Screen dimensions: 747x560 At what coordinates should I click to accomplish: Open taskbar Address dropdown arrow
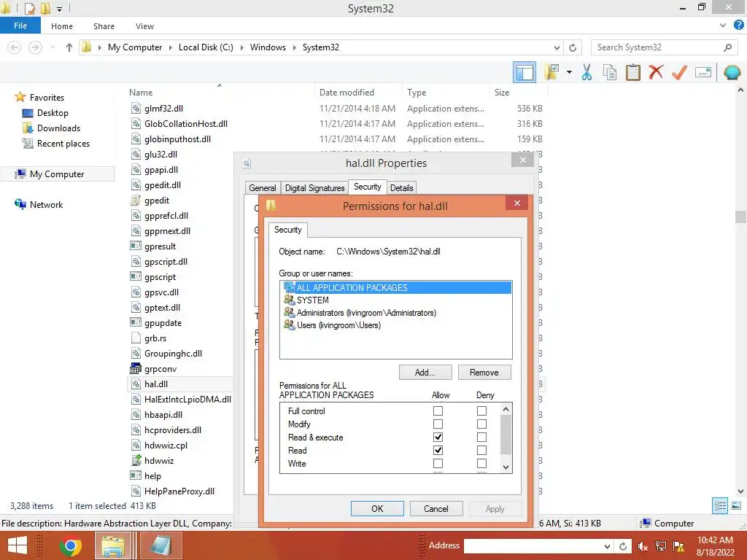607,546
